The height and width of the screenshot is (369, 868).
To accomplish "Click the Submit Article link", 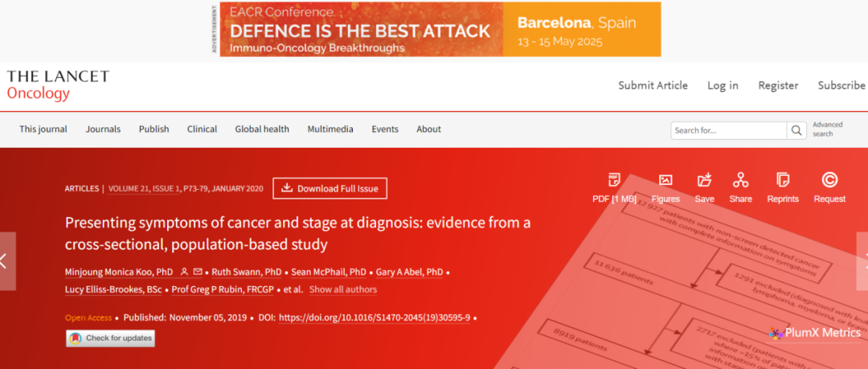I will (653, 85).
